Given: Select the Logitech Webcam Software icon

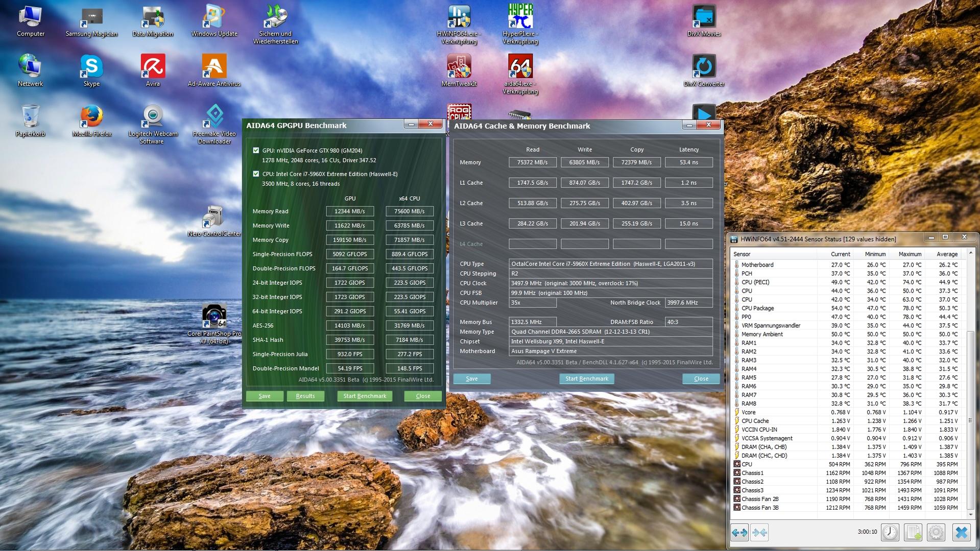Looking at the screenshot, I should 153,125.
